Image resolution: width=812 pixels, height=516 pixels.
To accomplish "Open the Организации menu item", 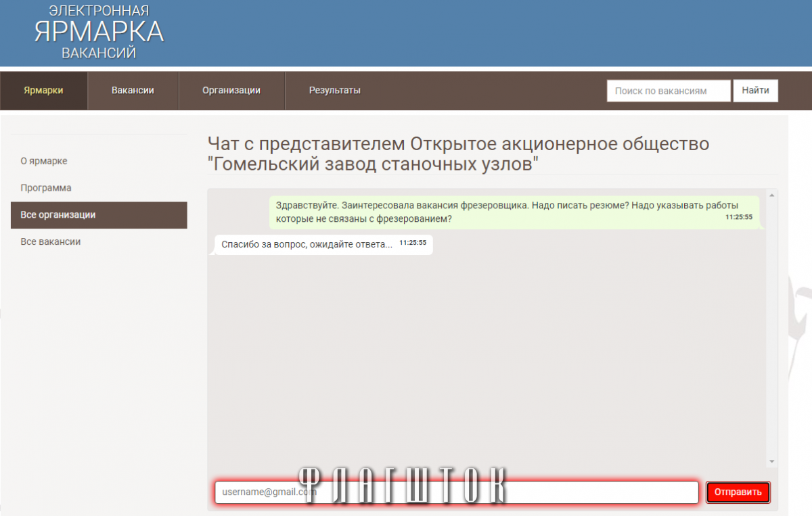I will pyautogui.click(x=231, y=91).
